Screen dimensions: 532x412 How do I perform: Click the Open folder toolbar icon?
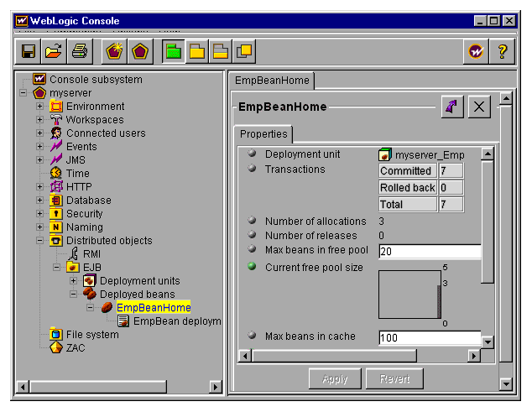coord(54,51)
